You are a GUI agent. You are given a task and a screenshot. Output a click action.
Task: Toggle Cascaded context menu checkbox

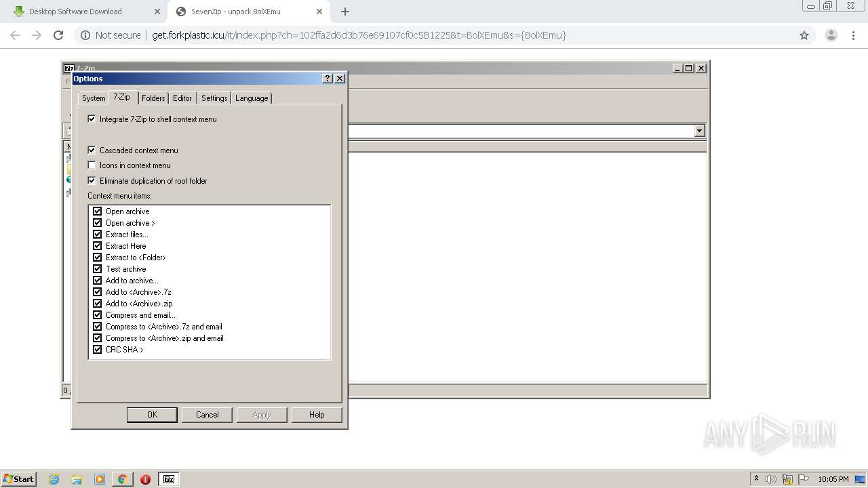[x=92, y=150]
